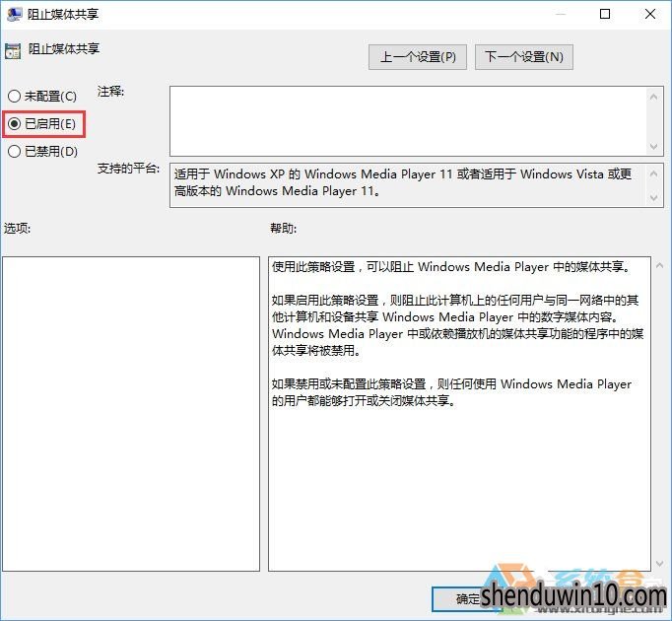
Task: Select the 已启用(E) radio option
Action: (x=42, y=124)
